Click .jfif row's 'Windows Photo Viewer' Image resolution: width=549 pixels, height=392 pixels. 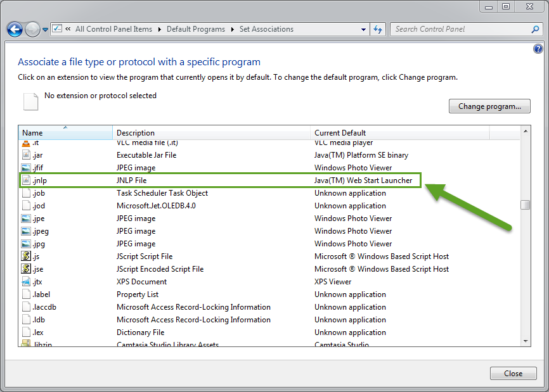[x=353, y=167]
